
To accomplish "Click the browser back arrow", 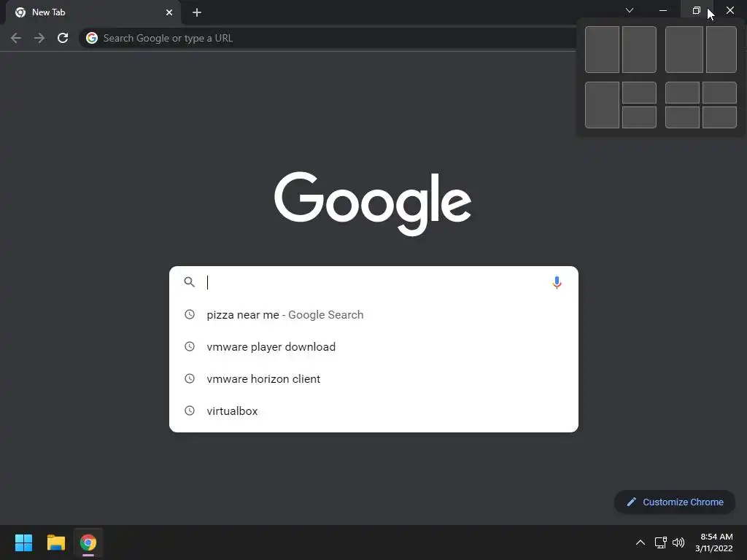I will tap(16, 38).
